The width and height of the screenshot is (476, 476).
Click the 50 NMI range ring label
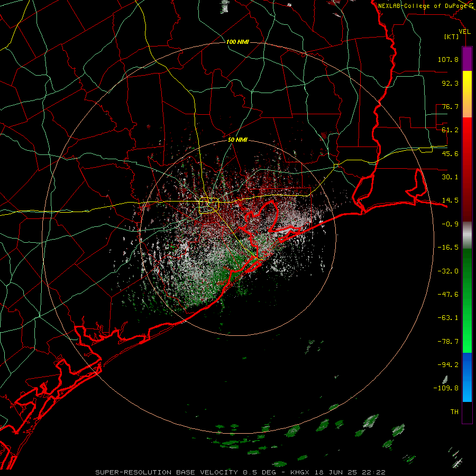click(237, 140)
